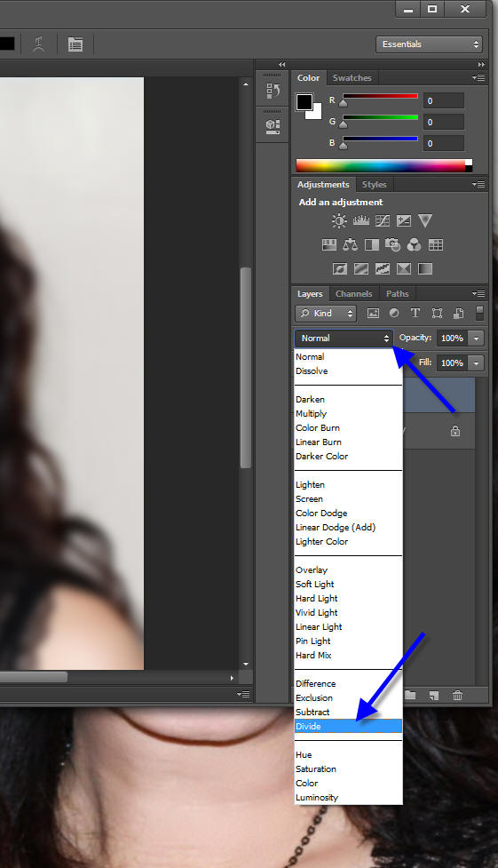The image size is (498, 868).
Task: Click the Create new group folder icon
Action: point(410,696)
